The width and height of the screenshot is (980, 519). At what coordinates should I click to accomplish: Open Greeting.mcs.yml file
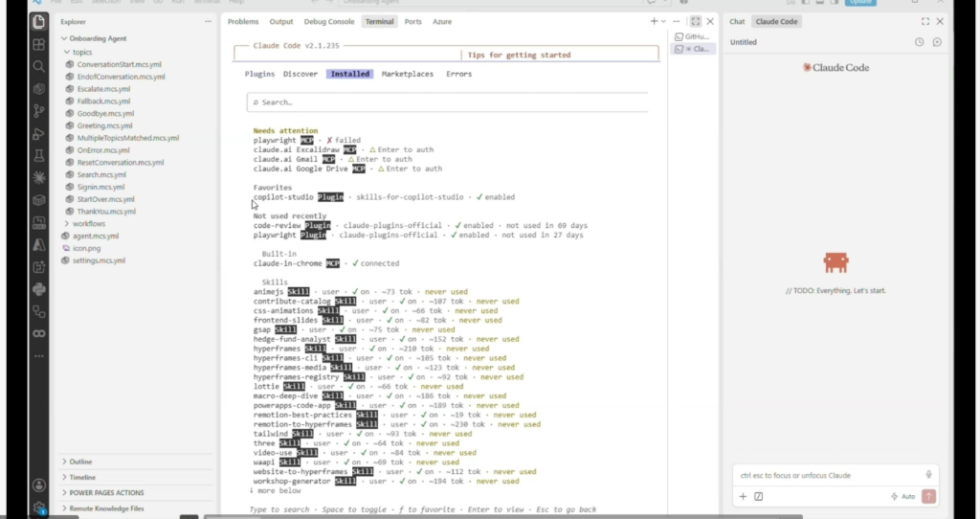pyautogui.click(x=104, y=125)
